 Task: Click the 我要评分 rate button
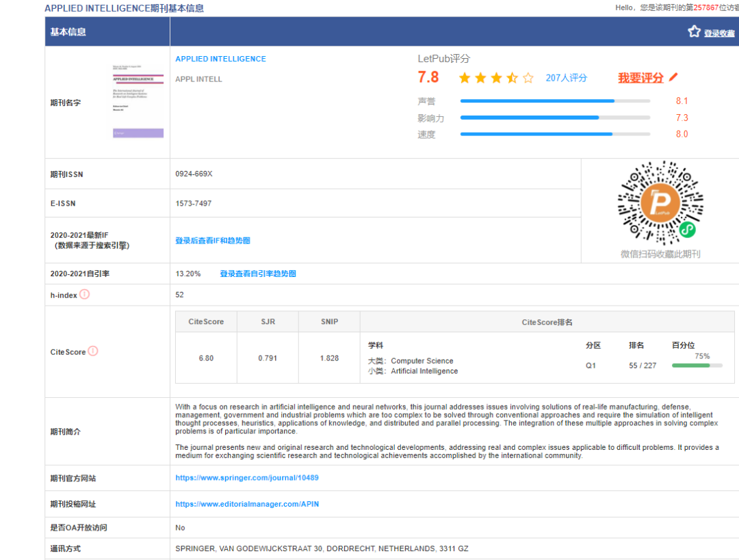[x=640, y=78]
